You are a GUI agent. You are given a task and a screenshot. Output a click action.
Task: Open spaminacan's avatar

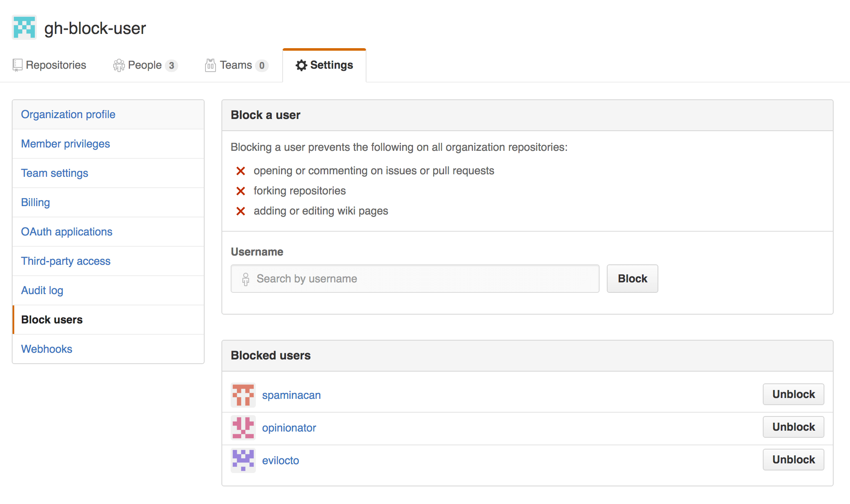(243, 394)
